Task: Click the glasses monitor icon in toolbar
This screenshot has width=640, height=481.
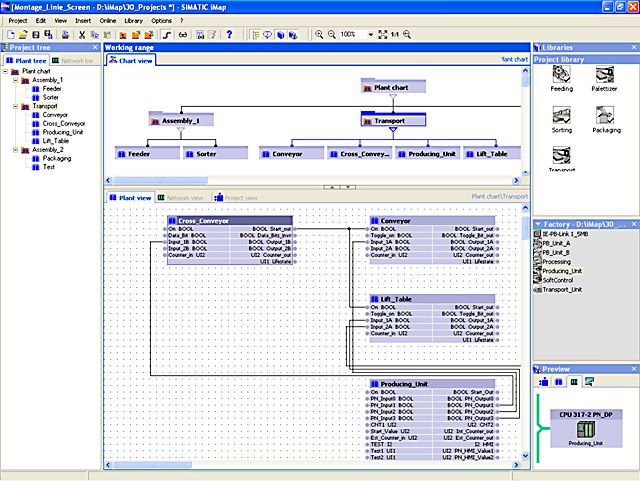Action: [x=183, y=35]
